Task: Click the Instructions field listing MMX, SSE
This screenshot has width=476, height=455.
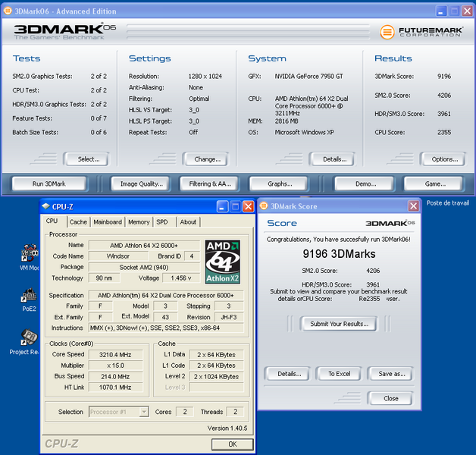Action: click(x=166, y=328)
